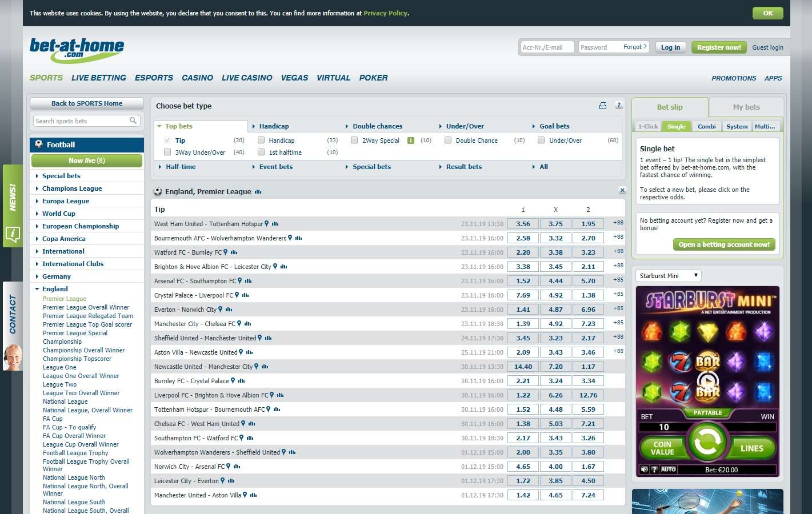
Task: Click Now live (8) button
Action: (87, 160)
